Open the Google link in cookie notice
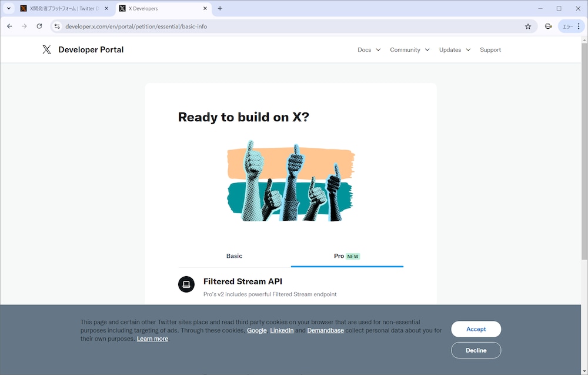Screen dimensions: 588x375 [256, 330]
